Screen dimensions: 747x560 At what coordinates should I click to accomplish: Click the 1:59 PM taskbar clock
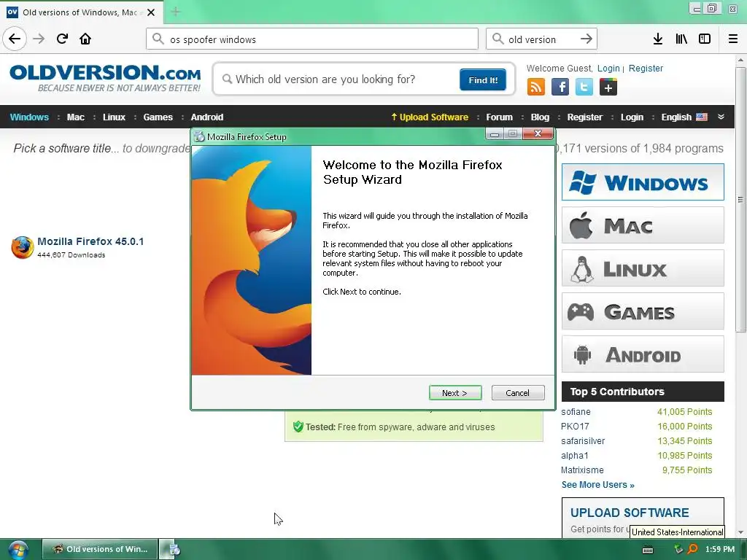point(719,550)
